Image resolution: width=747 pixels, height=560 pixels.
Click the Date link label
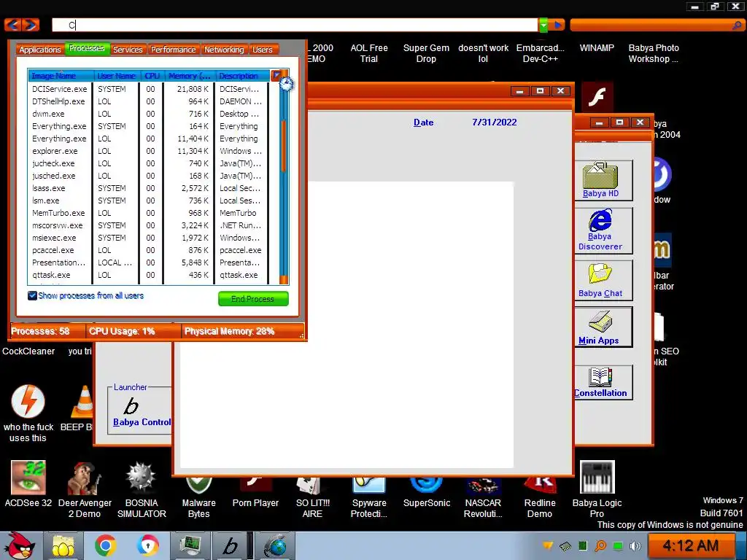423,122
